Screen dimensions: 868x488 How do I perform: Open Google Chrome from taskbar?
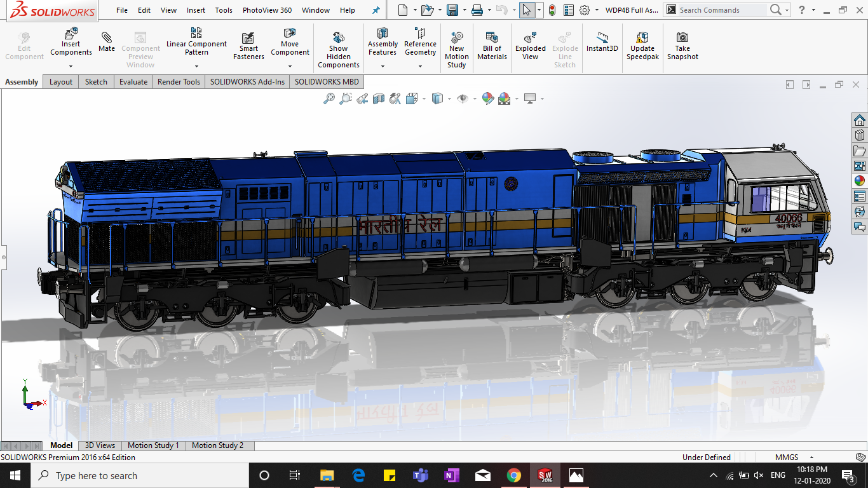click(x=513, y=475)
